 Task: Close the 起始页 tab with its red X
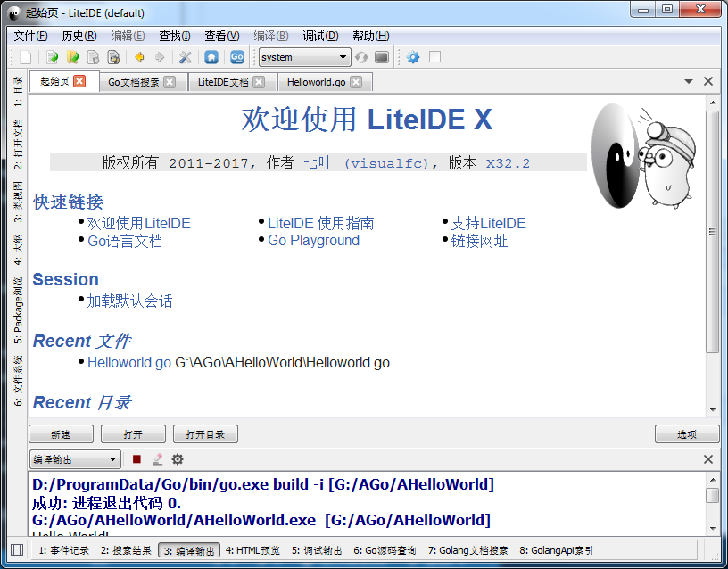pos(80,81)
